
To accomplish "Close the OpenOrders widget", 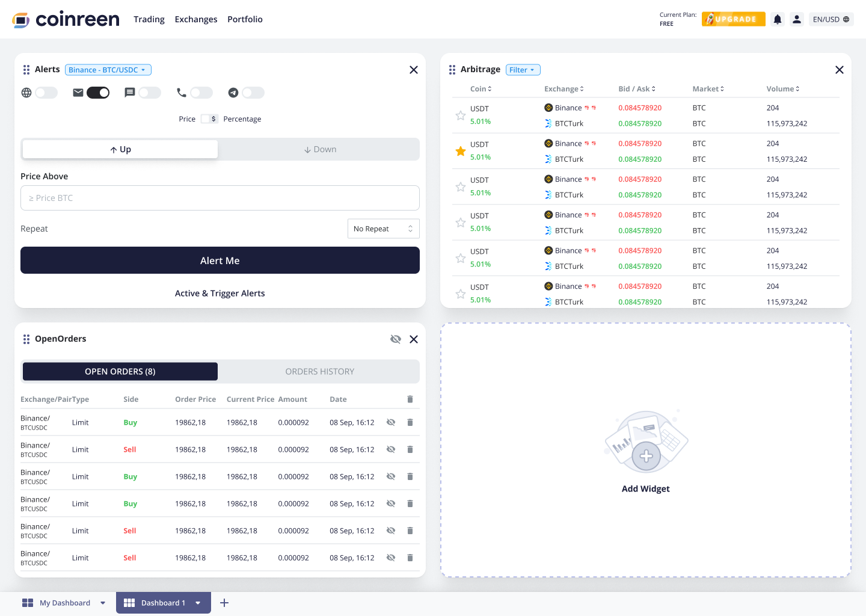I will 414,339.
